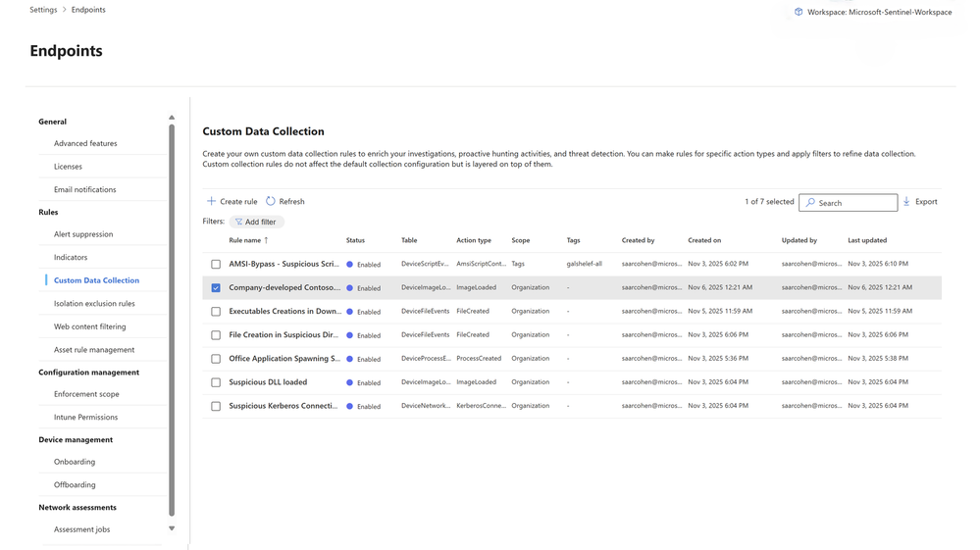This screenshot has height=550, width=980.
Task: Click the Export download arrow icon
Action: pos(906,201)
